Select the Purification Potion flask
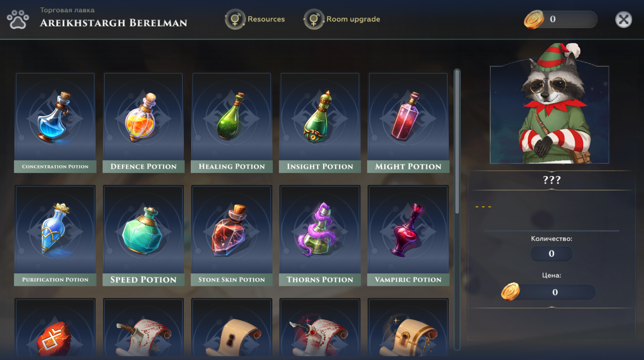Image resolution: width=644 pixels, height=360 pixels. pos(55,235)
